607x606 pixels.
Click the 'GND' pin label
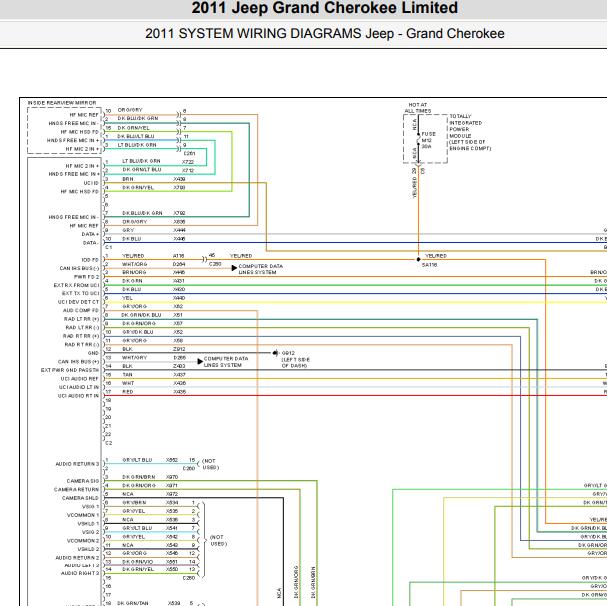point(93,353)
